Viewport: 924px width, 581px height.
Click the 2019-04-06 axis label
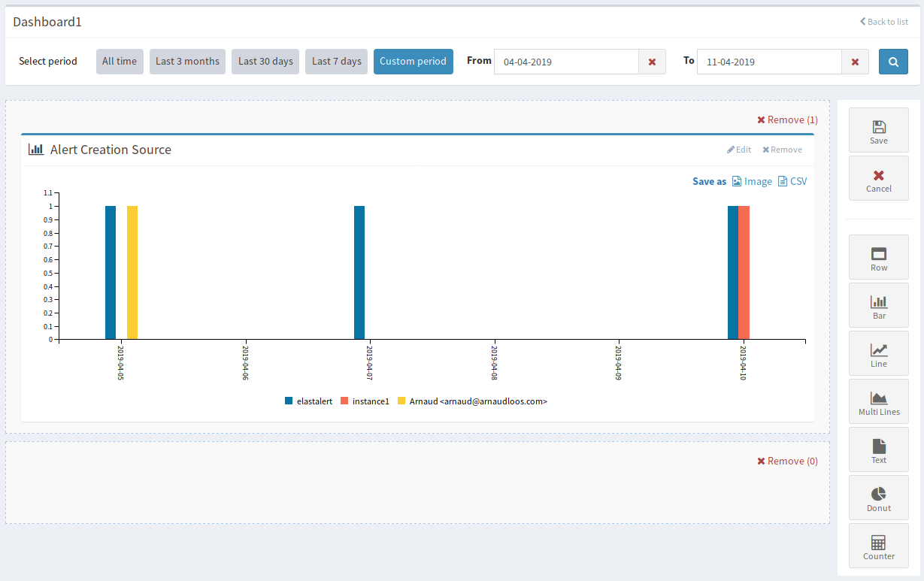246,363
